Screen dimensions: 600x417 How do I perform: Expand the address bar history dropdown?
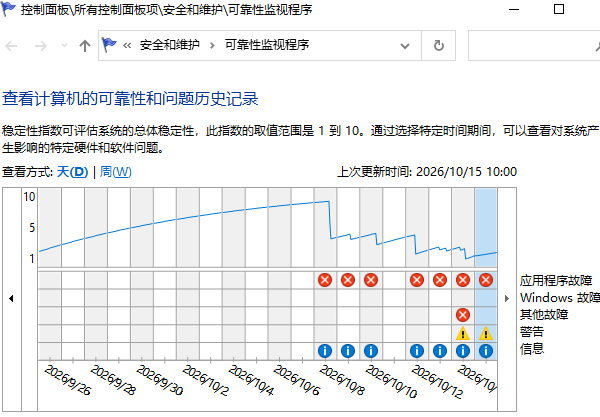[x=405, y=46]
